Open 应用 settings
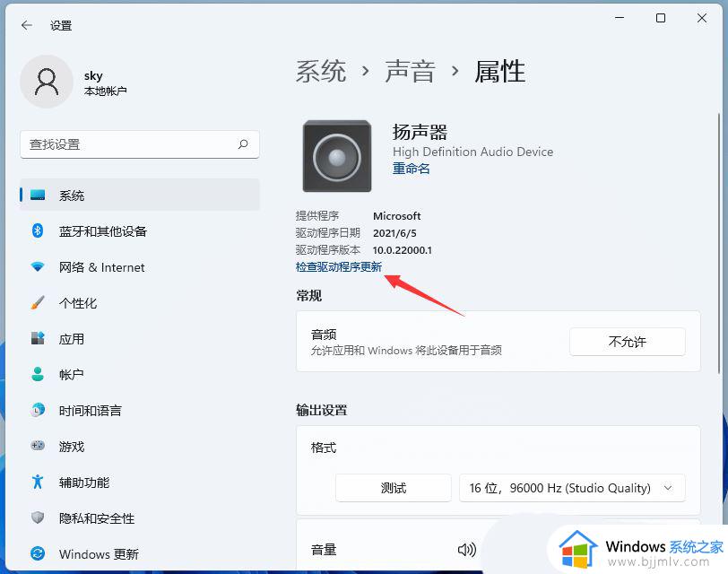The image size is (728, 574). pyautogui.click(x=140, y=338)
